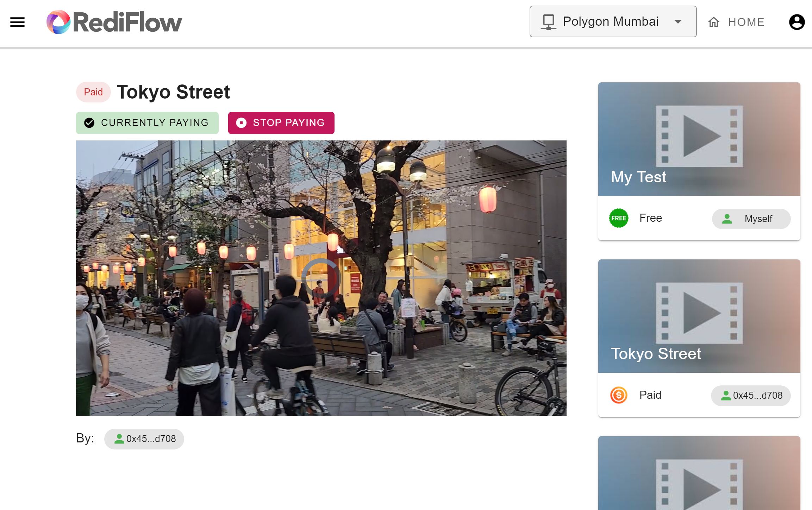
Task: Click the network dropdown arrow
Action: click(x=678, y=21)
